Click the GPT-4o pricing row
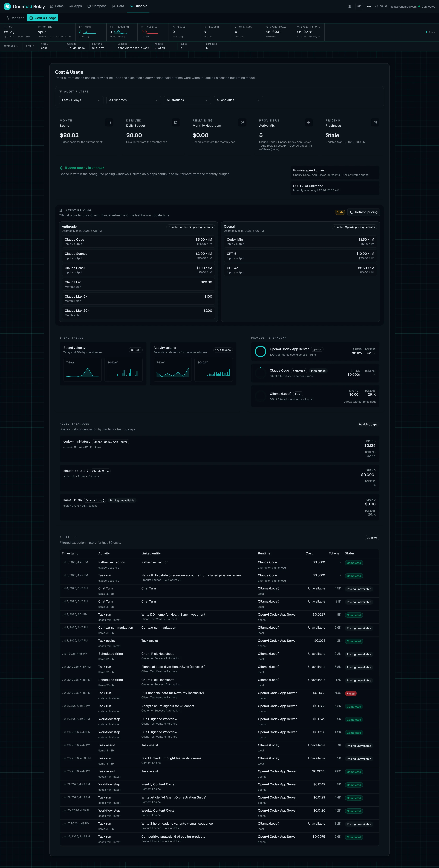The image size is (439, 868). point(301,270)
